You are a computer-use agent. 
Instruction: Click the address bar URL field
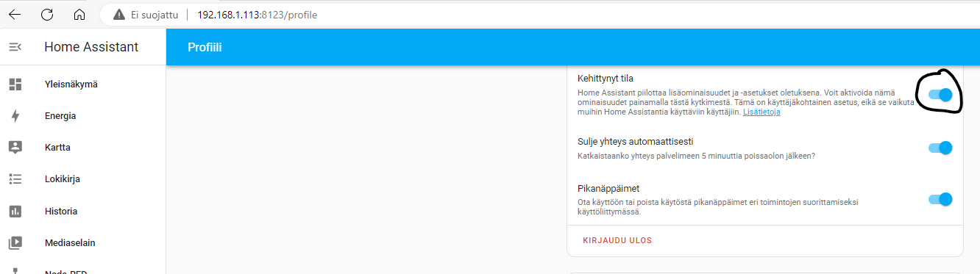click(257, 15)
